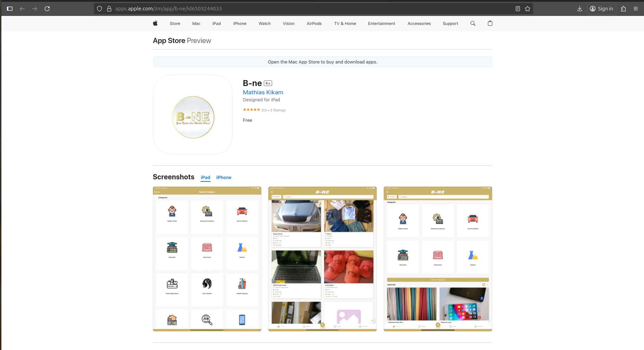Select the iPad screenshots tab
The height and width of the screenshot is (350, 644).
pyautogui.click(x=205, y=177)
